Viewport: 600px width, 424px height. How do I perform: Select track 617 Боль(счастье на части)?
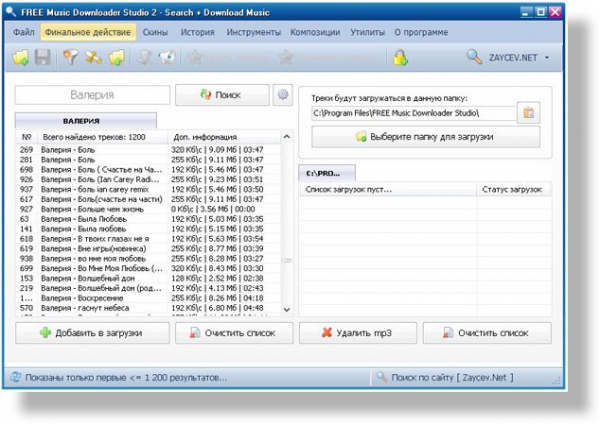tap(148, 199)
